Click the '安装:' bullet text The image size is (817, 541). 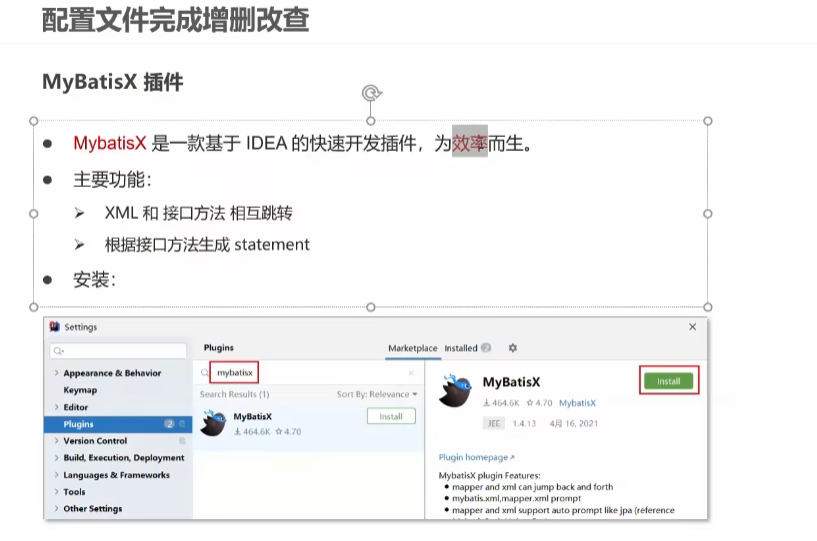[94, 280]
